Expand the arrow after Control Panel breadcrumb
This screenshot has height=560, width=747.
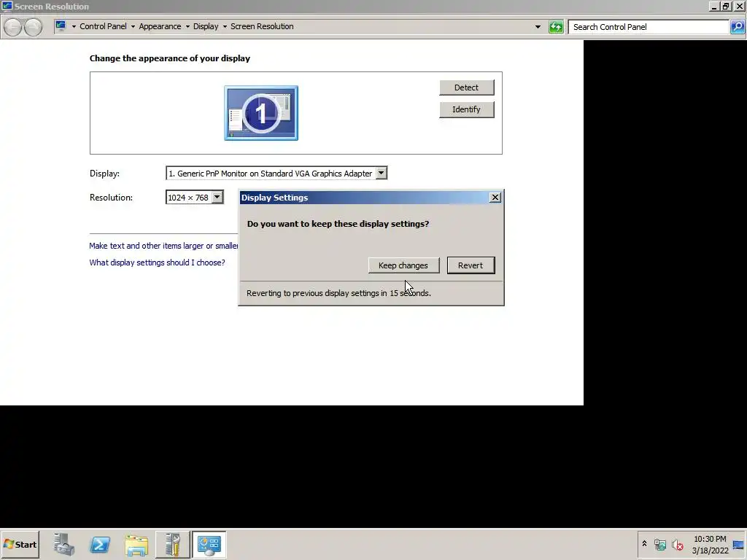[x=133, y=27]
